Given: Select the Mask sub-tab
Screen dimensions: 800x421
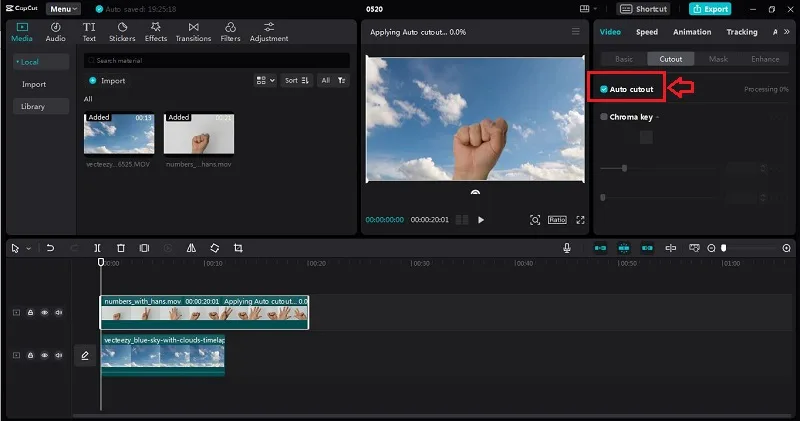Looking at the screenshot, I should 718,59.
